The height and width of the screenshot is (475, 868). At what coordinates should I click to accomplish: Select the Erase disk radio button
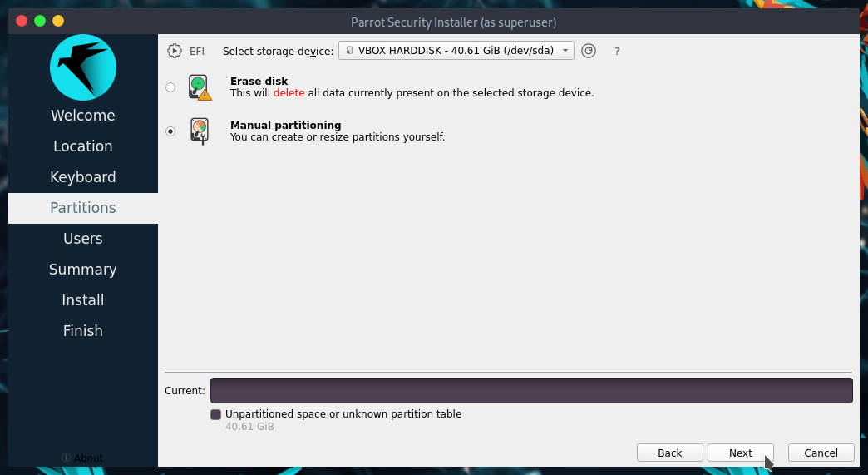(x=170, y=87)
